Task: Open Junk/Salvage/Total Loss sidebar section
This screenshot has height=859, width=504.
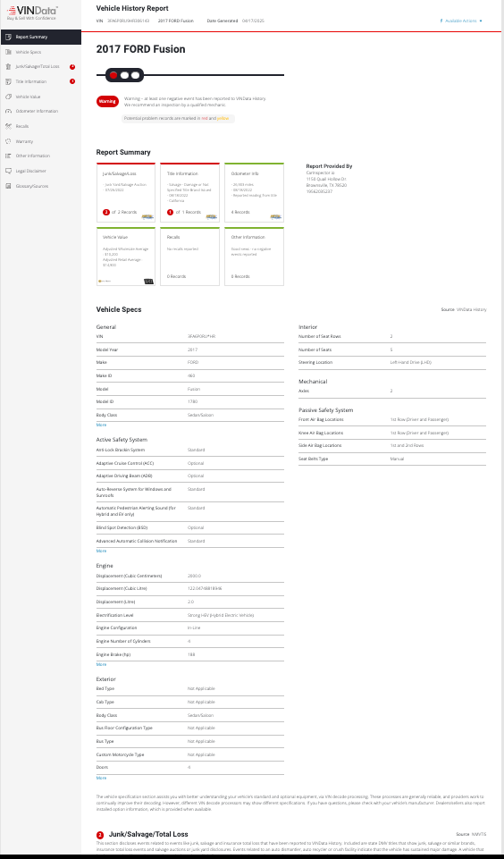Action: 40,67
